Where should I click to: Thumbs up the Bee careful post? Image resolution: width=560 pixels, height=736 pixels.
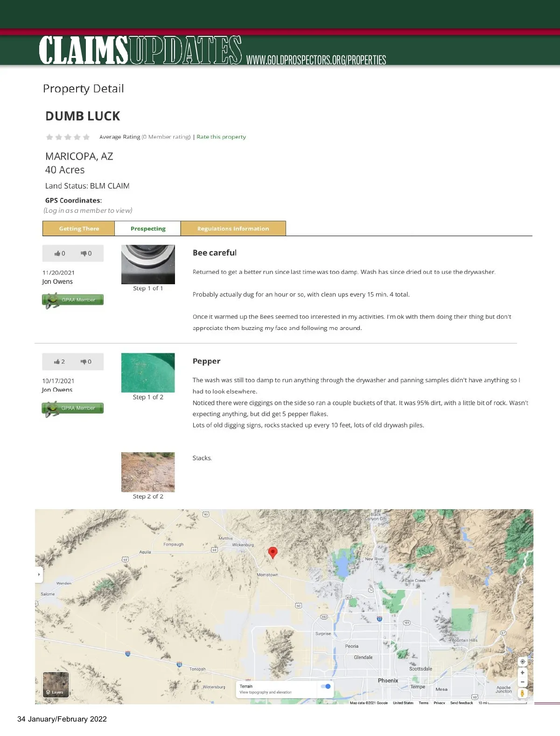(x=59, y=253)
